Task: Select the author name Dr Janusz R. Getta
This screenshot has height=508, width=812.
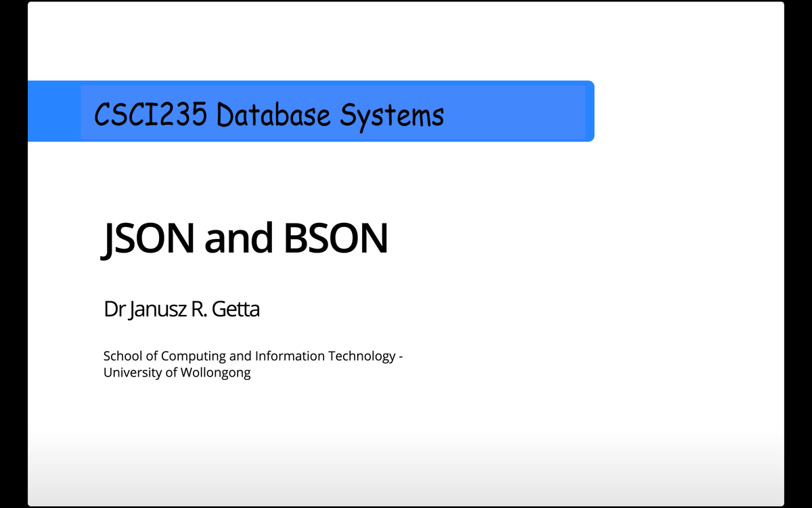Action: coord(181,310)
